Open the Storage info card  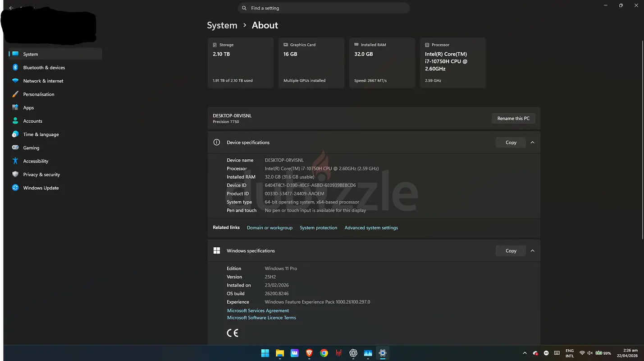240,63
